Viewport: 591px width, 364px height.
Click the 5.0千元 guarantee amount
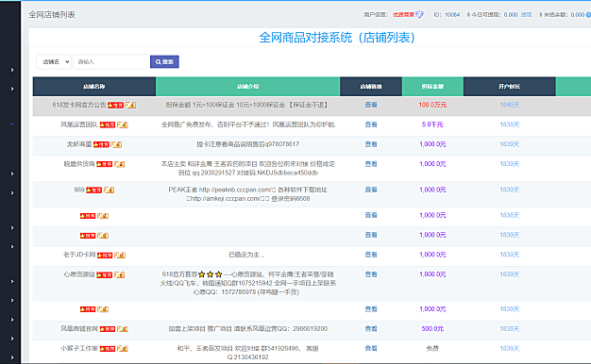[x=432, y=124]
